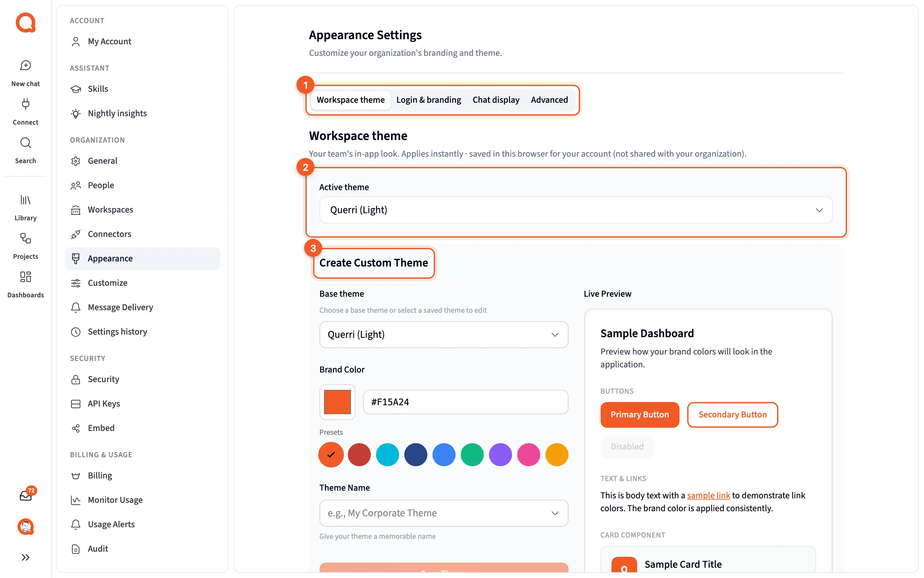Open inbox with 72 badge
Image resolution: width=924 pixels, height=578 pixels.
pyautogui.click(x=26, y=495)
